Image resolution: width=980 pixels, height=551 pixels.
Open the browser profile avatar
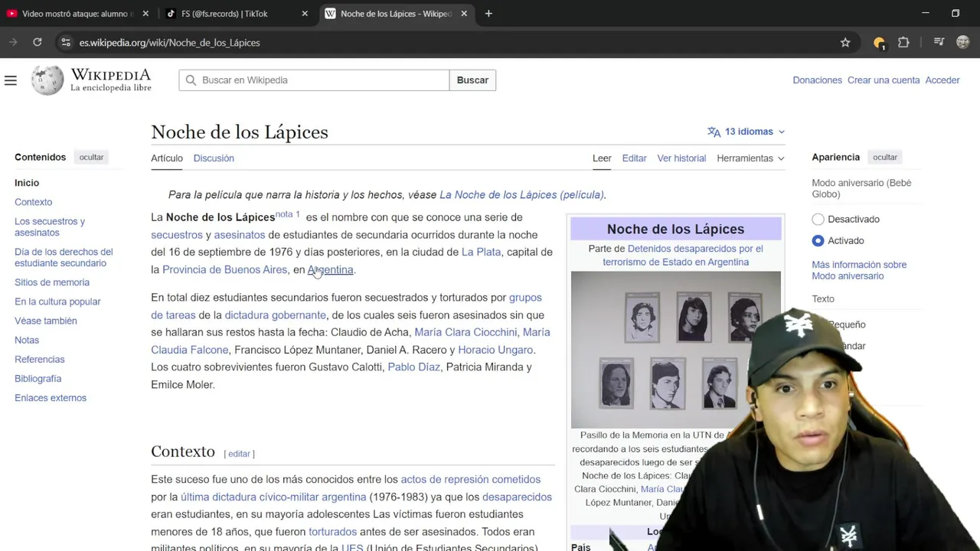pyautogui.click(x=963, y=42)
